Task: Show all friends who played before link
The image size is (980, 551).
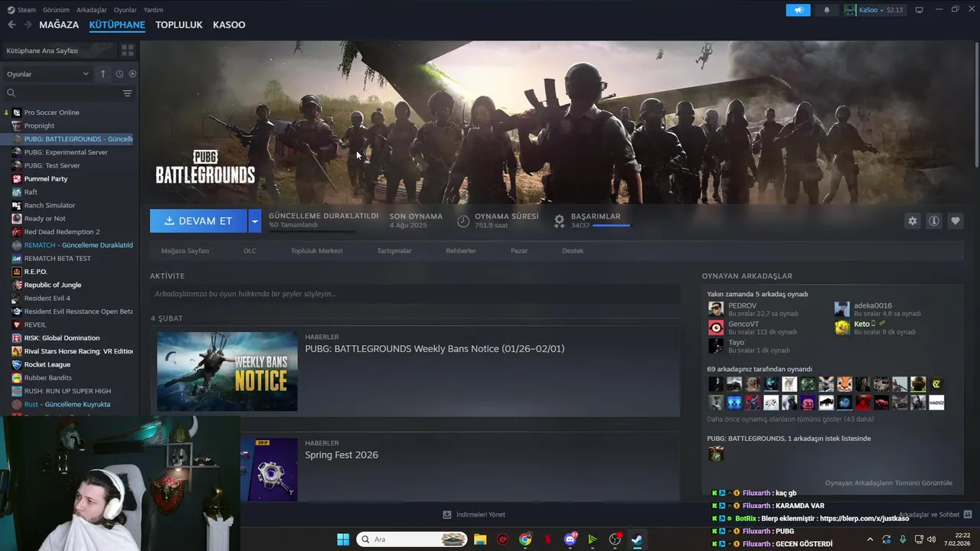Action: 790,419
